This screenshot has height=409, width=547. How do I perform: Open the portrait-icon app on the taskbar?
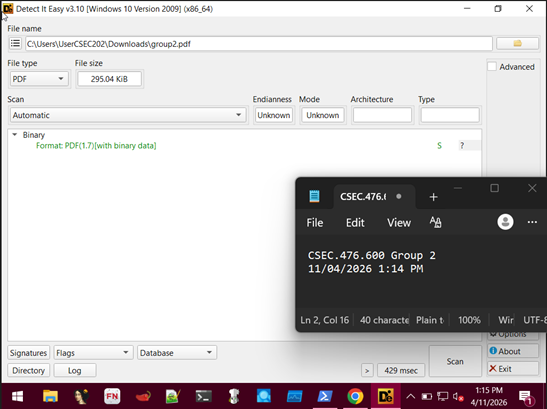81,397
